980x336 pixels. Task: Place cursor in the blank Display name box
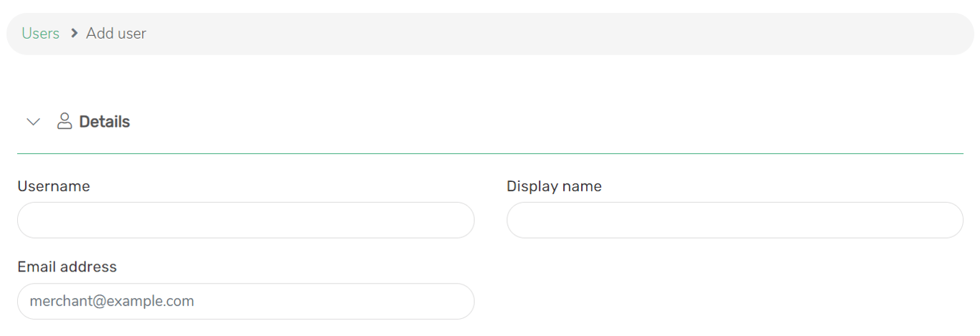tap(735, 220)
